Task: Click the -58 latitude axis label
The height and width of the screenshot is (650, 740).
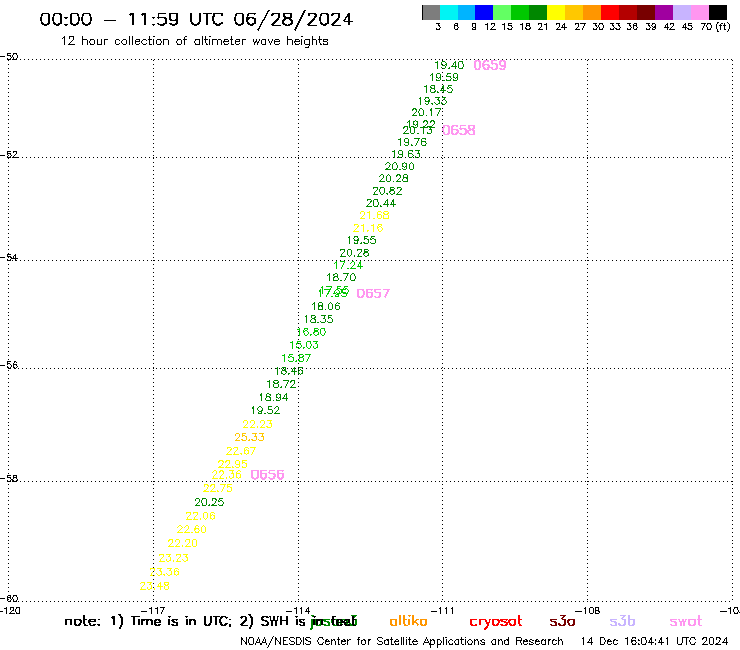Action: coord(9,478)
